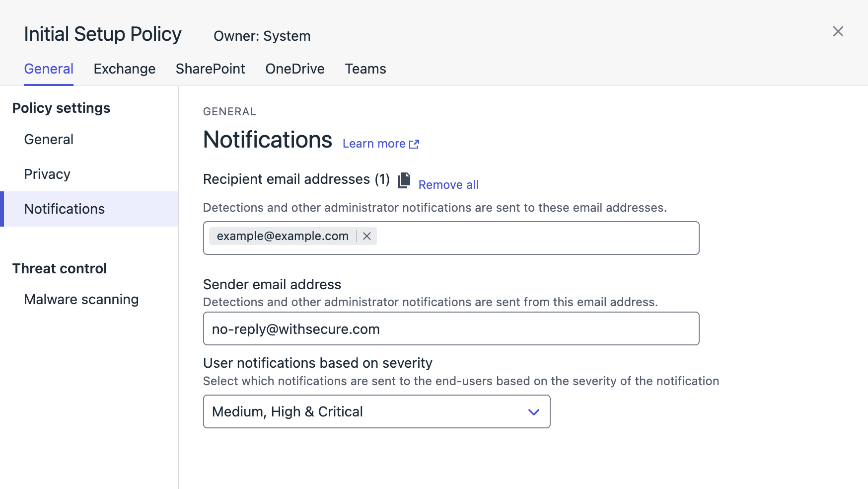Click the chevron arrow in severity dropdown
The image size is (868, 489).
(x=533, y=412)
